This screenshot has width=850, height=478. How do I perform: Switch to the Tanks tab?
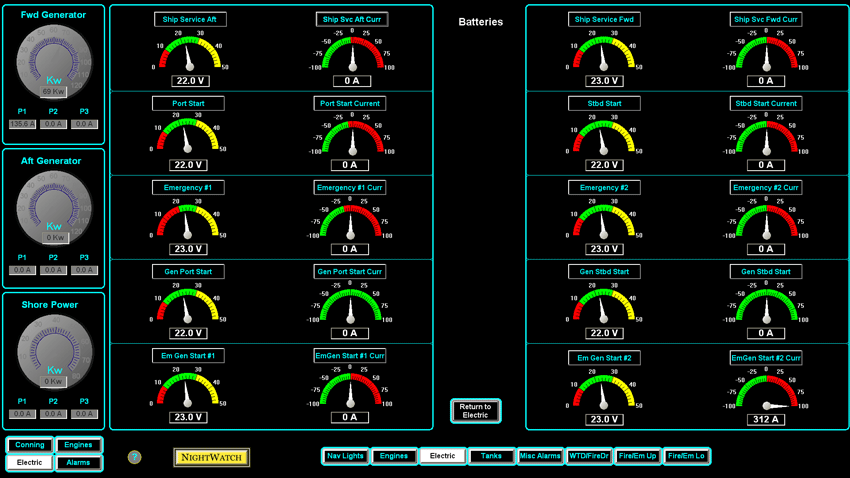pos(491,456)
